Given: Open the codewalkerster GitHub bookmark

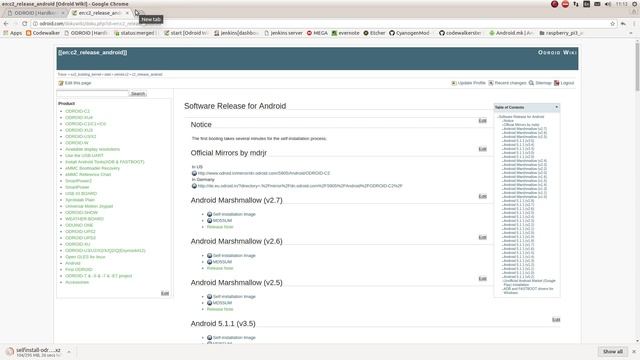Looking at the screenshot, I should coord(461,33).
